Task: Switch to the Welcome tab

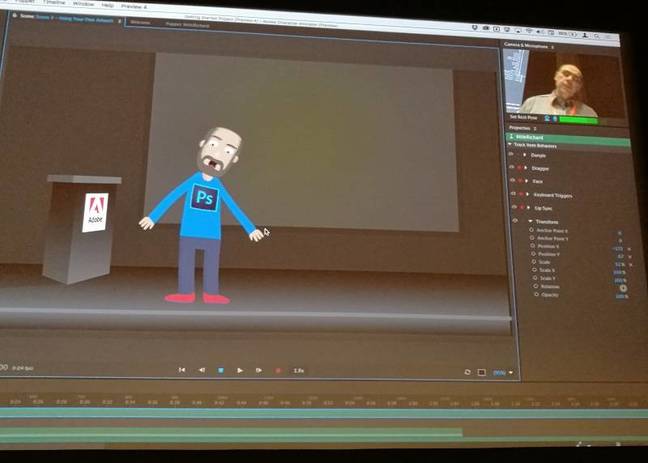Action: 141,22
